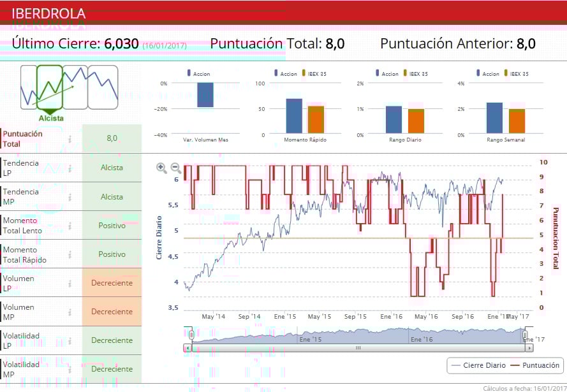This screenshot has height=392, width=567.
Task: Click Positivo value for Momento Total Rápido
Action: click(x=112, y=254)
